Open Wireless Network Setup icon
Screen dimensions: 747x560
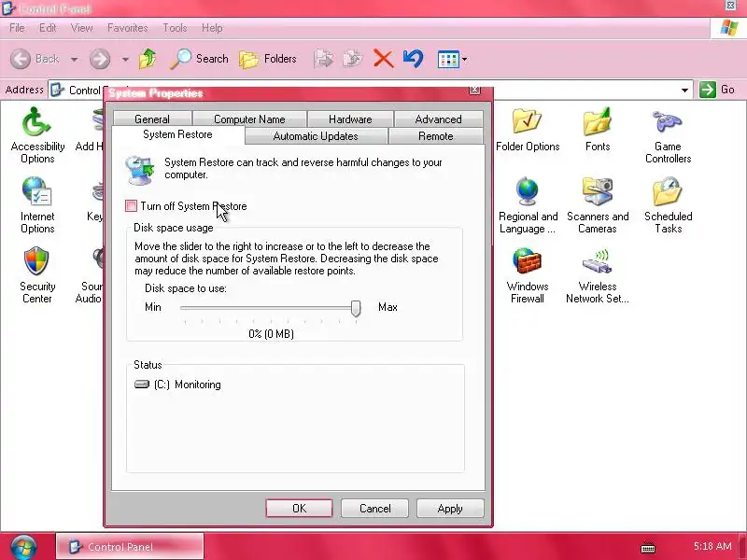598,275
